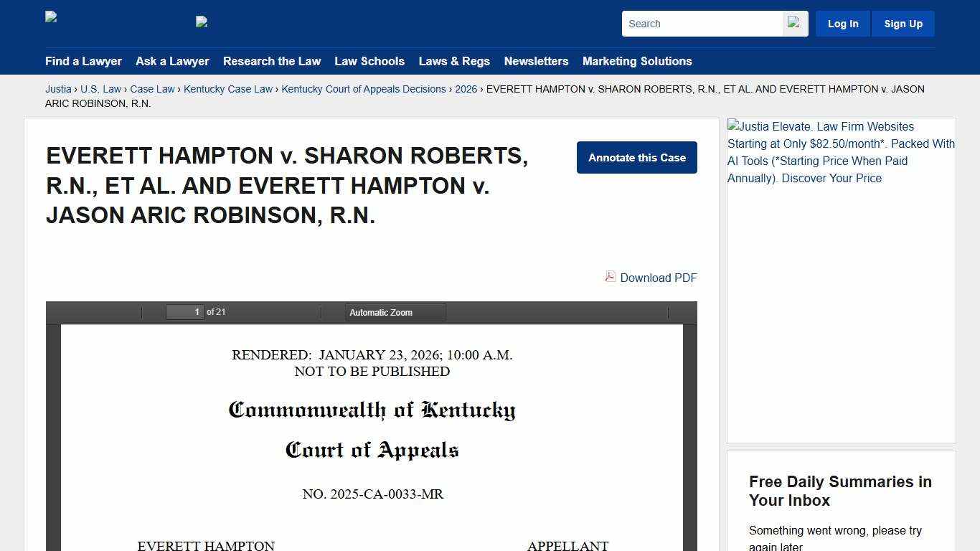Open the "Find a Lawyer" menu
This screenshot has width=980, height=551.
click(83, 62)
